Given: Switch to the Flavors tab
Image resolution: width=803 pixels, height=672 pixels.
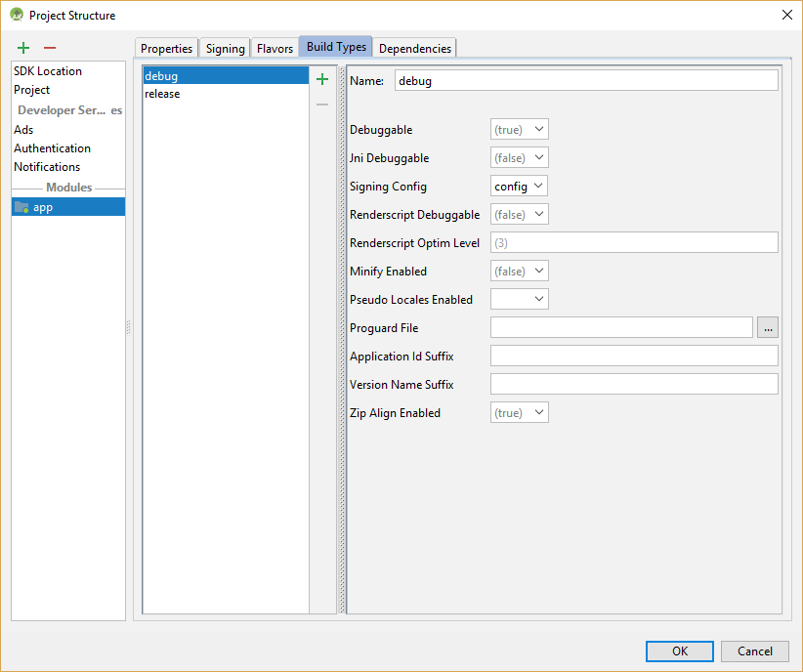Looking at the screenshot, I should coord(275,47).
